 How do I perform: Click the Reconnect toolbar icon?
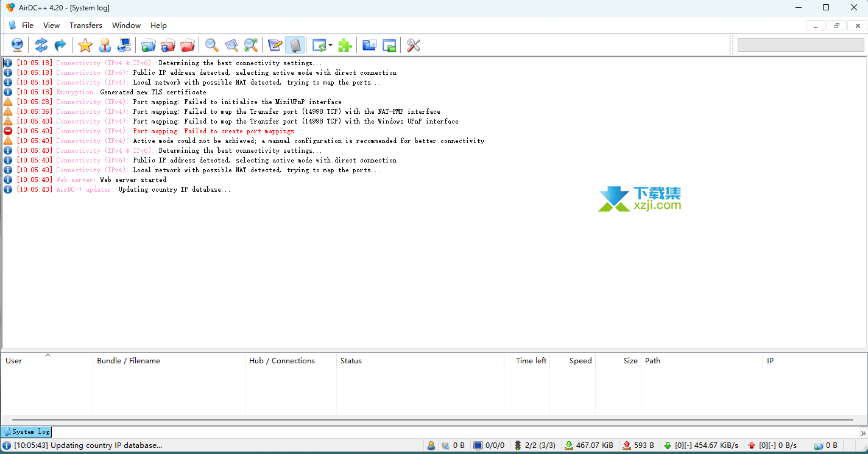[x=41, y=45]
